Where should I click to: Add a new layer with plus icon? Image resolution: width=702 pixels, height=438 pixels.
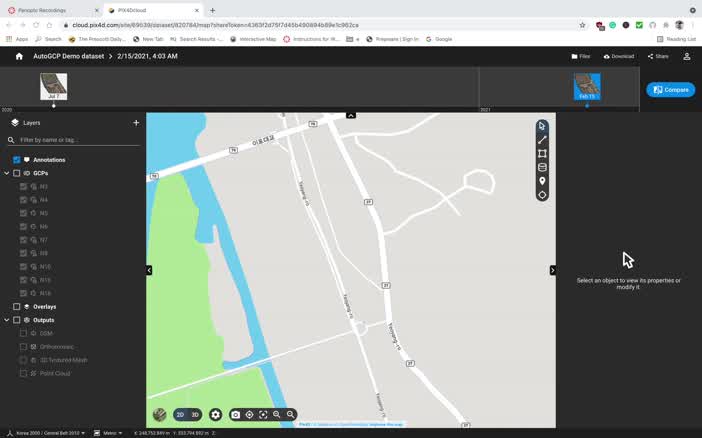(x=136, y=123)
